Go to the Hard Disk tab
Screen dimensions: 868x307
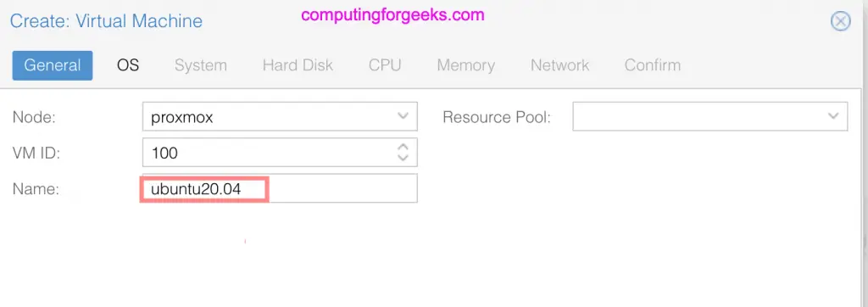[x=298, y=65]
